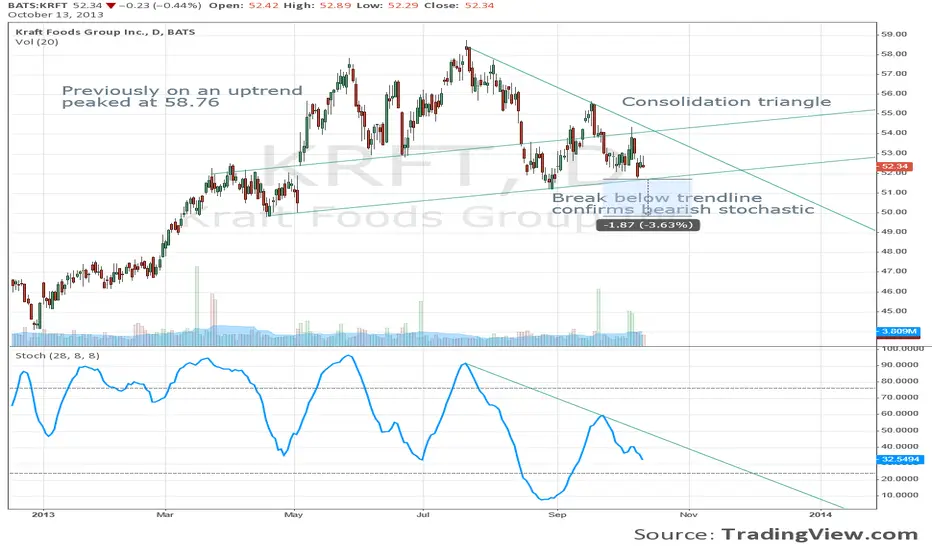
Task: Click the 70.0000 stochastic axis label
Action: (900, 397)
